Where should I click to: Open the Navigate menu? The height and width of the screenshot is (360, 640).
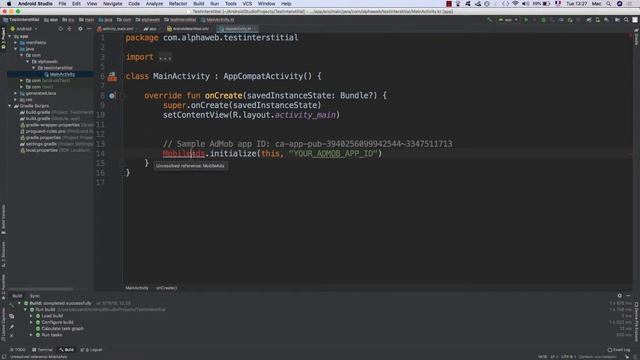click(112, 4)
